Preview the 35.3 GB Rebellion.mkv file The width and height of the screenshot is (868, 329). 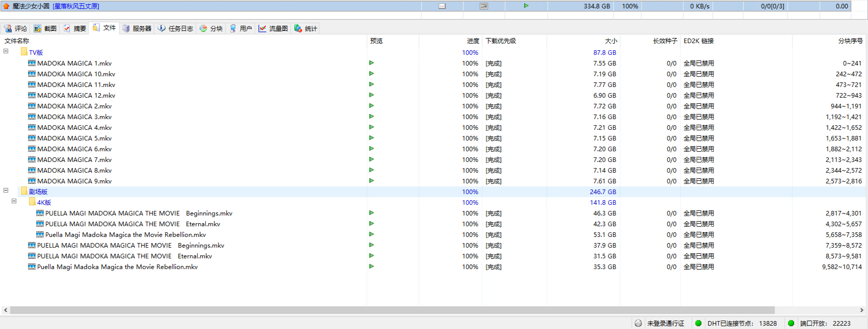coord(371,267)
